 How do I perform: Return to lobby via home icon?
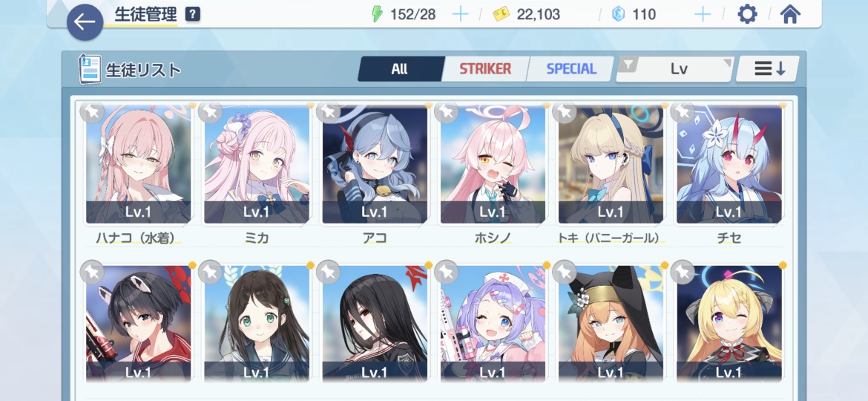pos(790,14)
